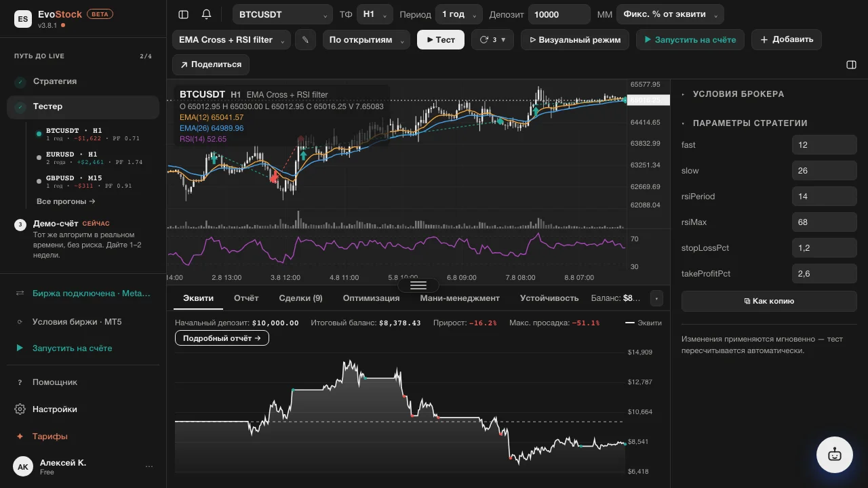
Task: Open Подробный отчёт button
Action: pos(222,338)
